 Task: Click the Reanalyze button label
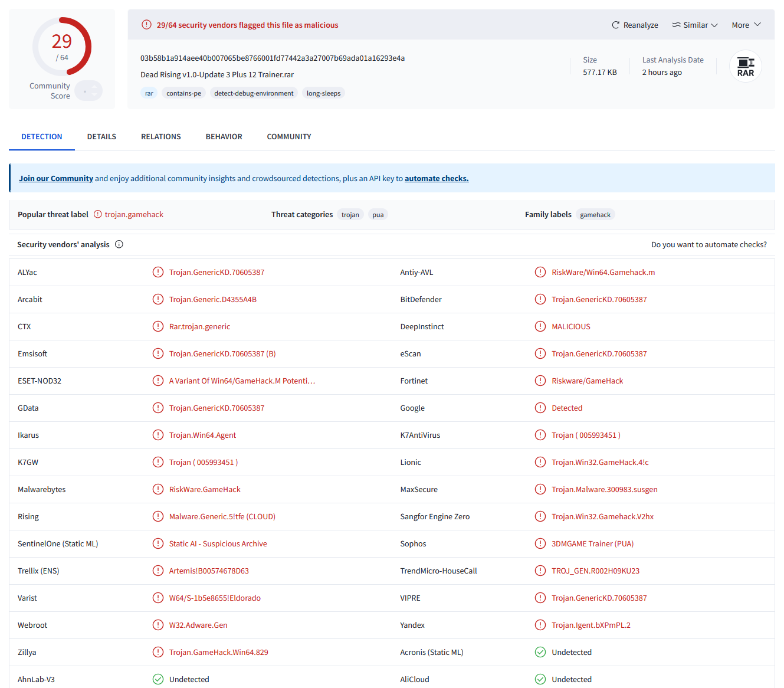click(641, 25)
